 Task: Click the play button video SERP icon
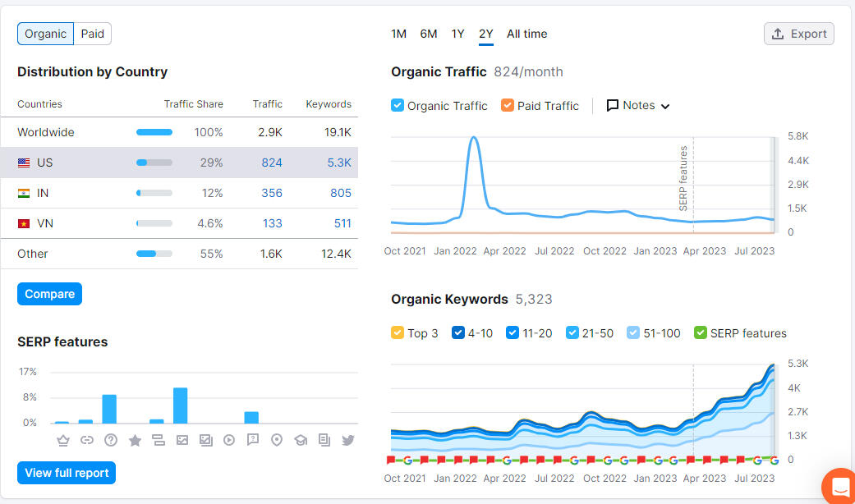(229, 440)
